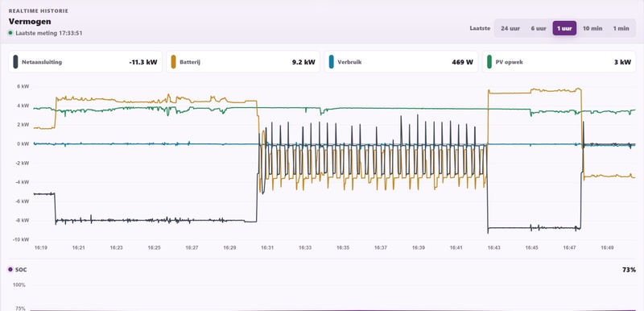This screenshot has height=311, width=644.
Task: Click the Vermogen heading
Action: pos(30,22)
